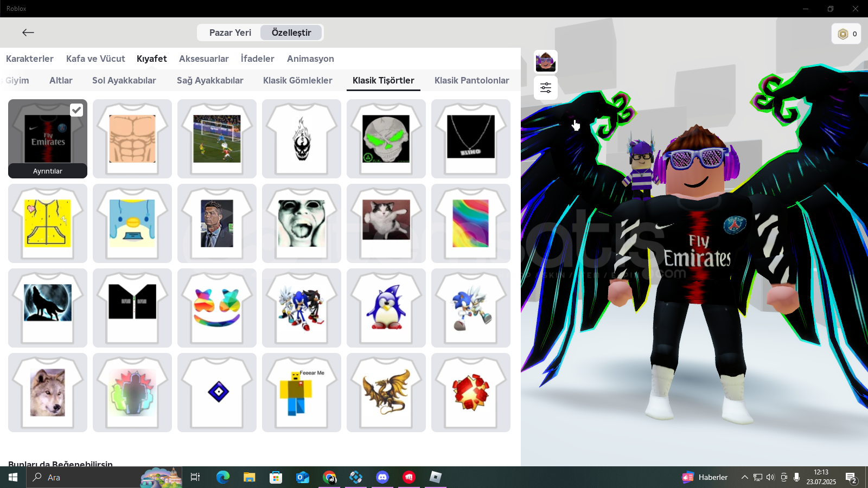Equip the gray wolf photo t-shirt

pyautogui.click(x=48, y=393)
